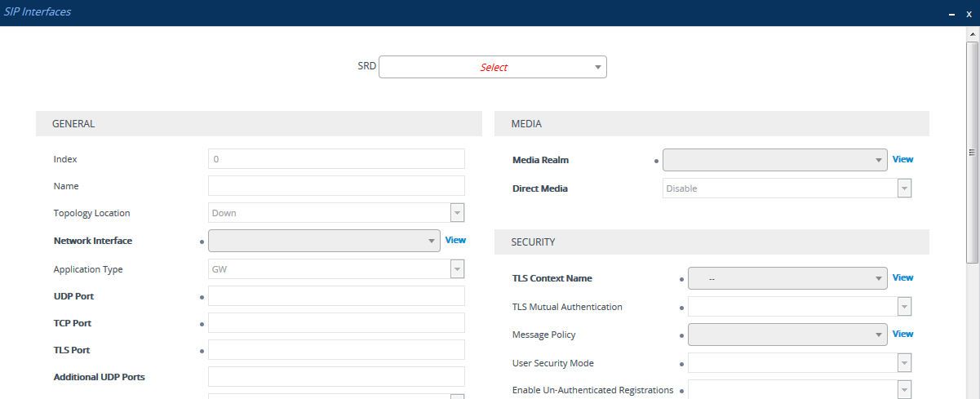Open the TLS Mutual Authentication dropdown

tap(800, 307)
